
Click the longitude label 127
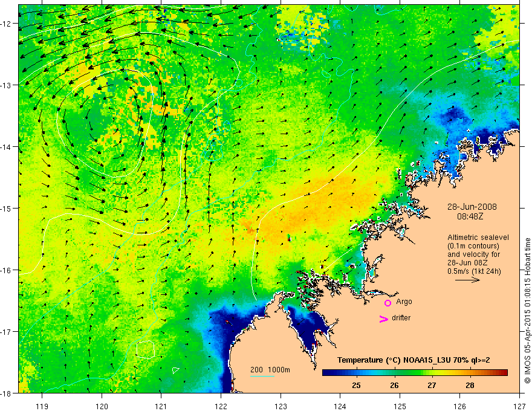(x=519, y=406)
